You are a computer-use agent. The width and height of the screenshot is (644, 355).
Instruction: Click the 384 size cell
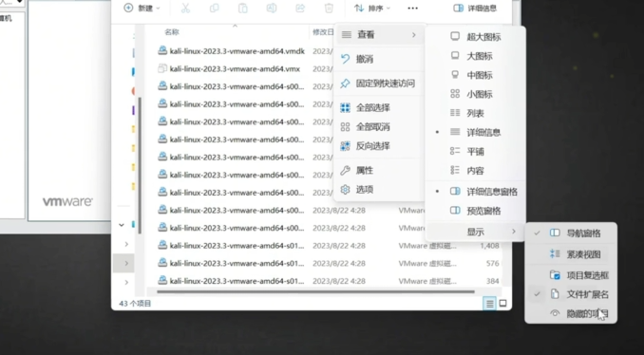[x=492, y=281]
